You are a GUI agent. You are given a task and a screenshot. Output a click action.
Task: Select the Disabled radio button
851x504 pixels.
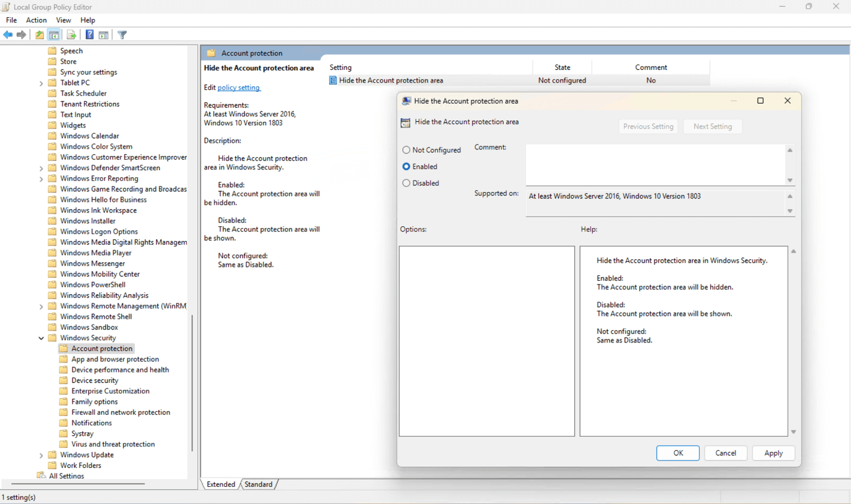tap(407, 183)
